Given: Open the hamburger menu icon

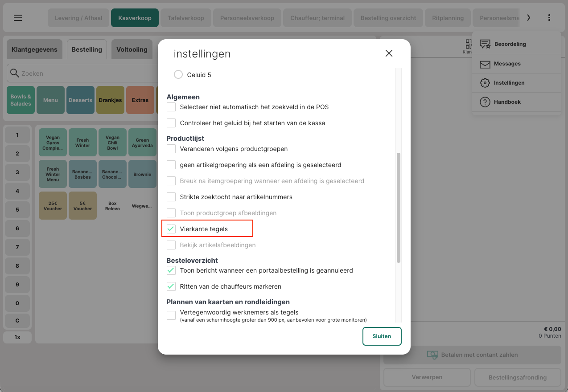Looking at the screenshot, I should [18, 18].
